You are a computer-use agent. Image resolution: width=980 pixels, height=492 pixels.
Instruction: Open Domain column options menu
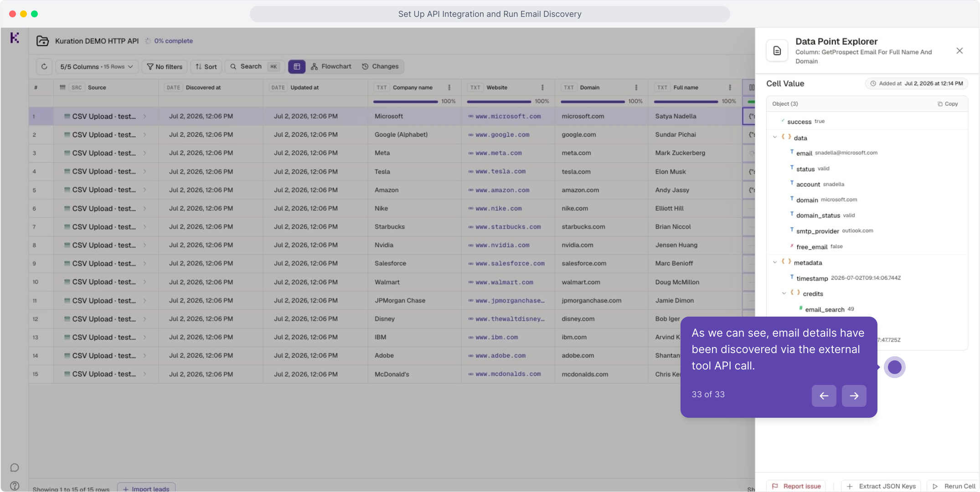tap(636, 87)
